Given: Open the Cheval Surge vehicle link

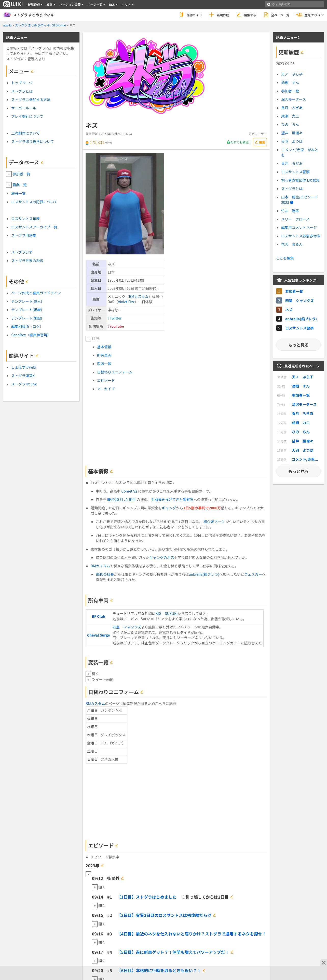Looking at the screenshot, I should coord(98,635).
